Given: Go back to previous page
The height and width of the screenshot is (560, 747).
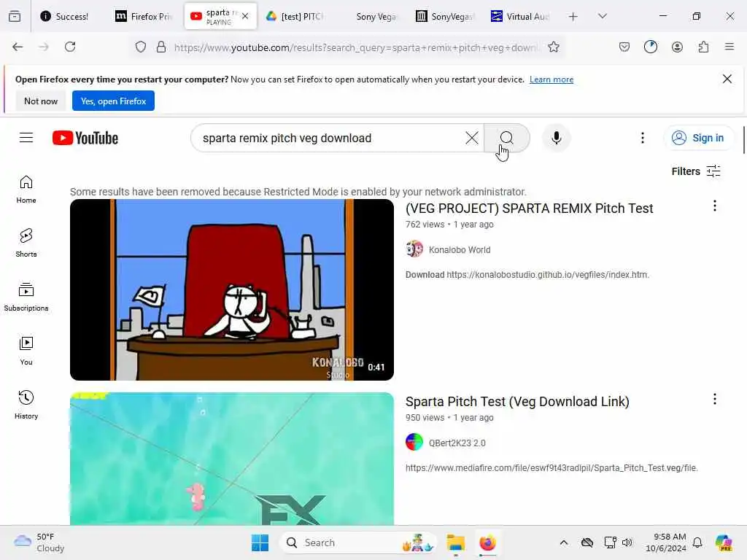Looking at the screenshot, I should tap(18, 47).
